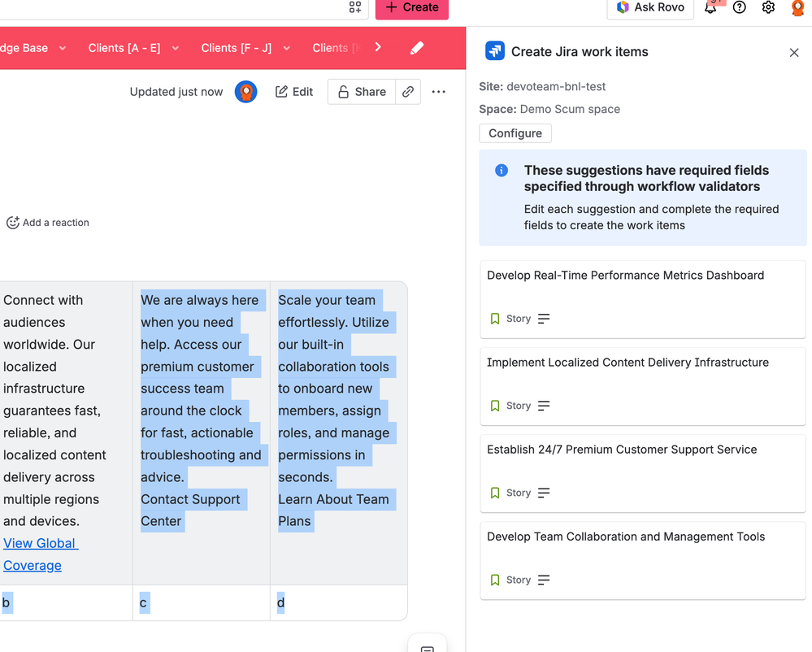Click Story icon on Team Collaboration card
812x652 pixels.
click(x=495, y=580)
